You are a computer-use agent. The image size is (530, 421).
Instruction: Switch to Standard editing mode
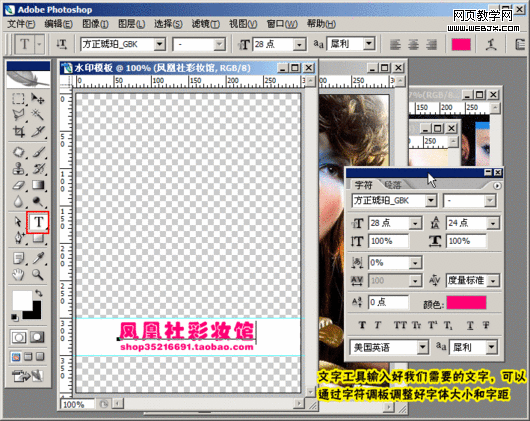click(x=19, y=337)
